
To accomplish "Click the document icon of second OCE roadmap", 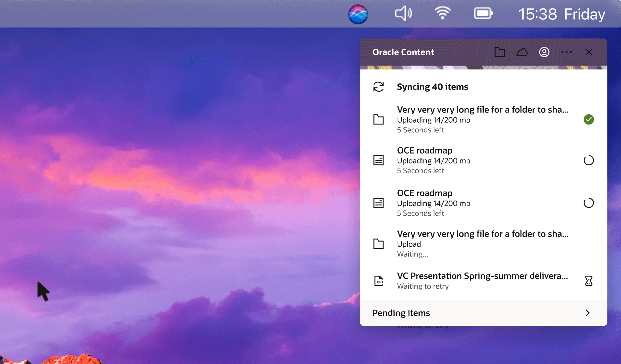I will point(378,203).
